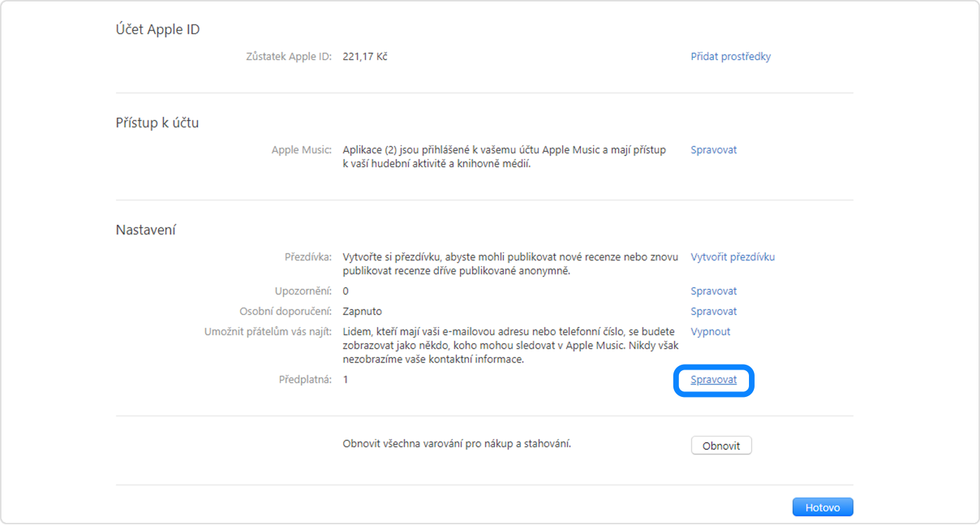Image resolution: width=980 pixels, height=525 pixels.
Task: Click the Nastavení section heading
Action: coord(145,229)
